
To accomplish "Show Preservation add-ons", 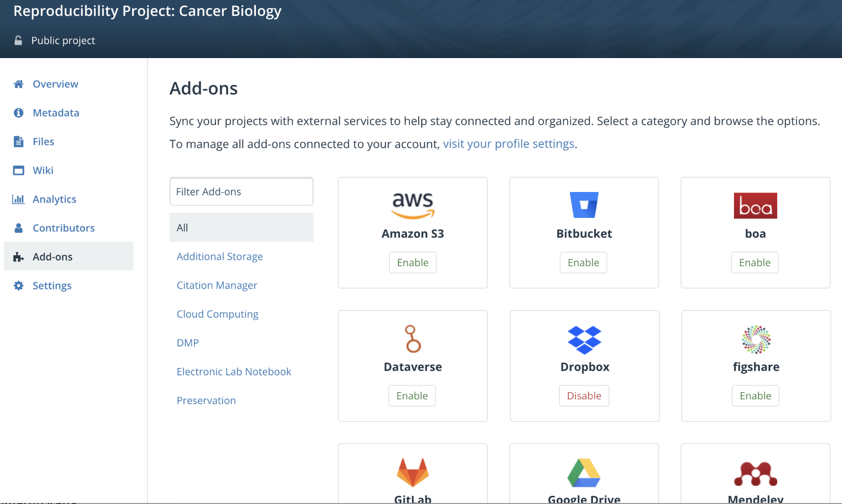I will (x=206, y=400).
